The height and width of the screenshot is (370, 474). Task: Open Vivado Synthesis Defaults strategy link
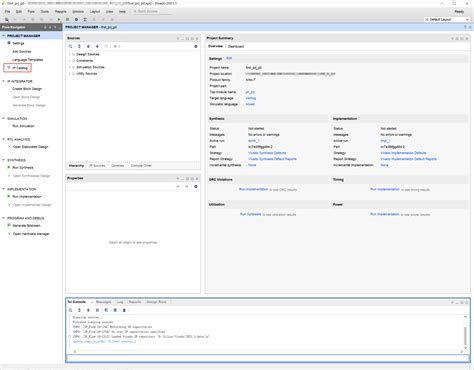[267, 153]
